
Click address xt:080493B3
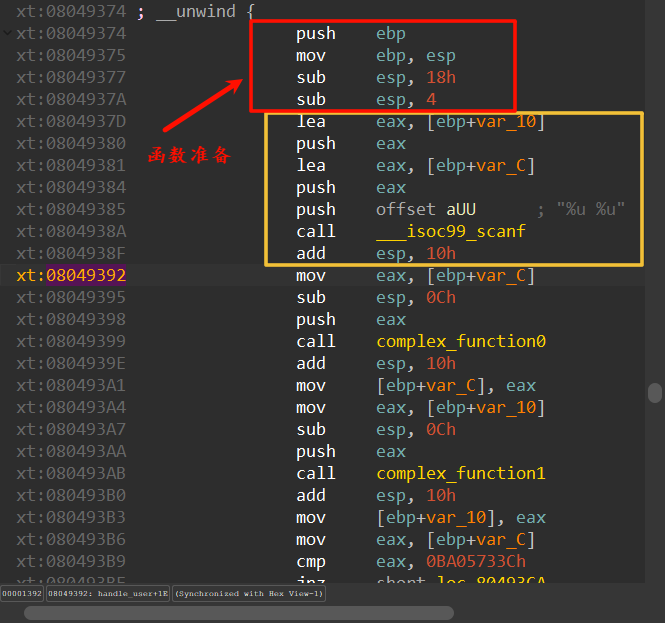click(71, 517)
